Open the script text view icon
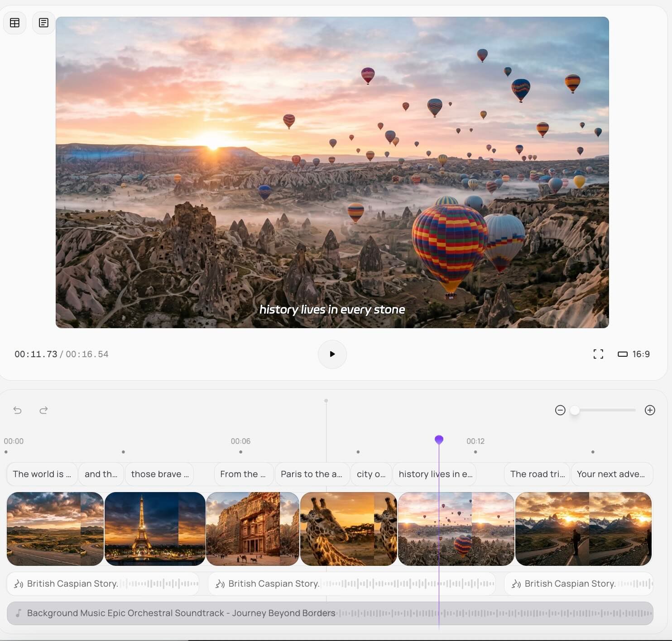 coord(43,23)
